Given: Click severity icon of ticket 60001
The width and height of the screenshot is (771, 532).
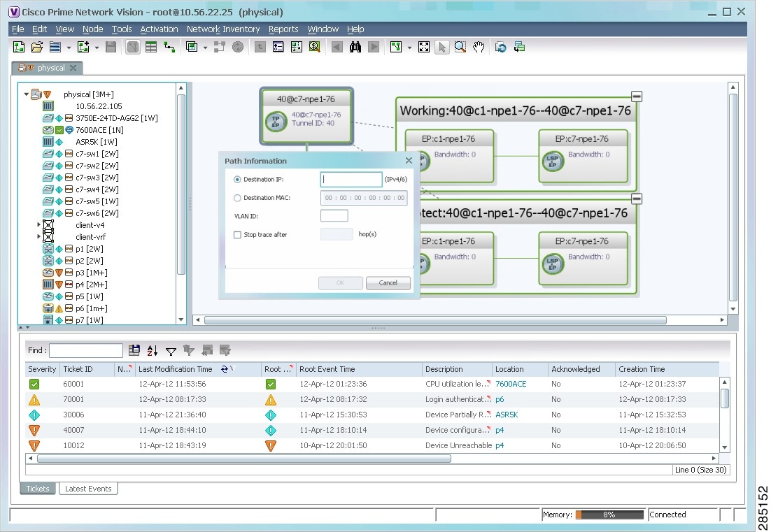Looking at the screenshot, I should (34, 384).
